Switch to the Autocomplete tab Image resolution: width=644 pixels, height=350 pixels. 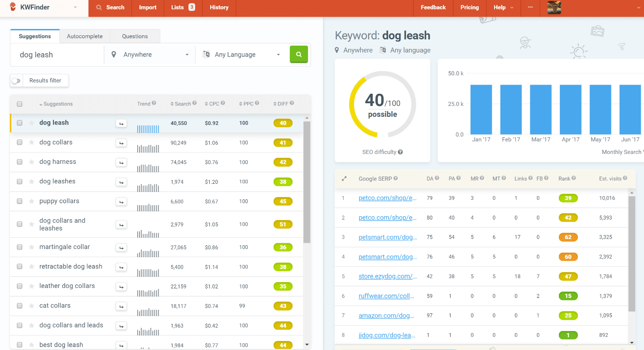[84, 36]
